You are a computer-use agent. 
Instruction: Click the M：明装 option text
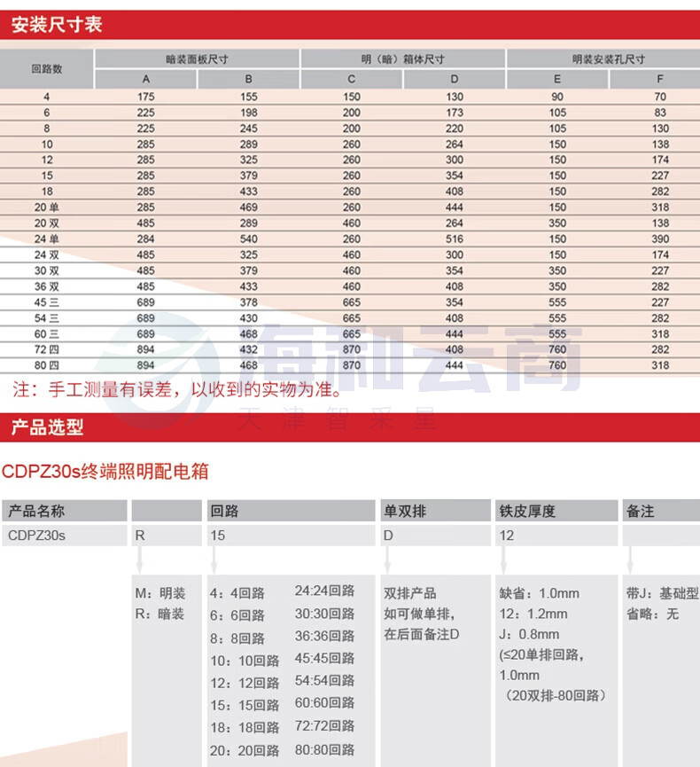(x=160, y=593)
